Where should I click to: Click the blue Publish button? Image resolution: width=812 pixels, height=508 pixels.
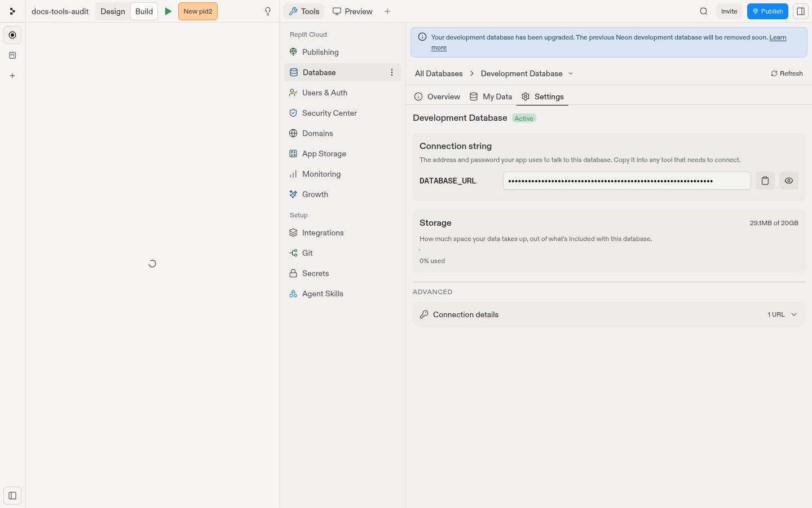pos(767,11)
